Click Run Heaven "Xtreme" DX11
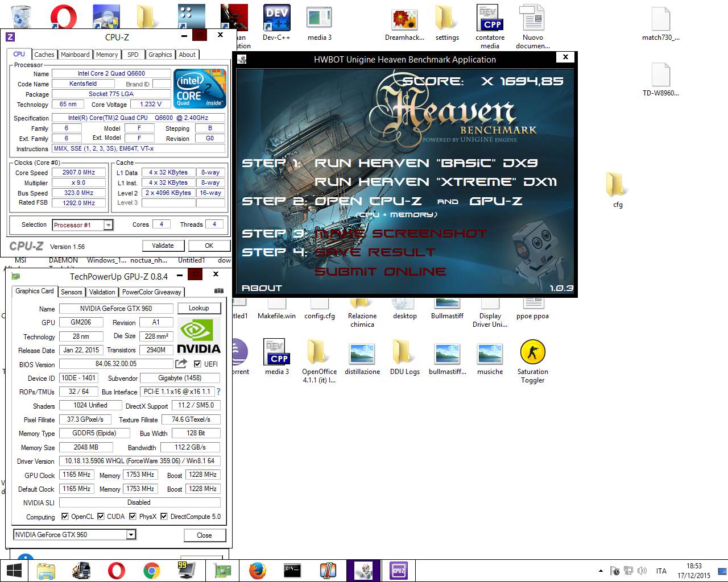Viewport: 728px width, 582px height. tap(436, 182)
